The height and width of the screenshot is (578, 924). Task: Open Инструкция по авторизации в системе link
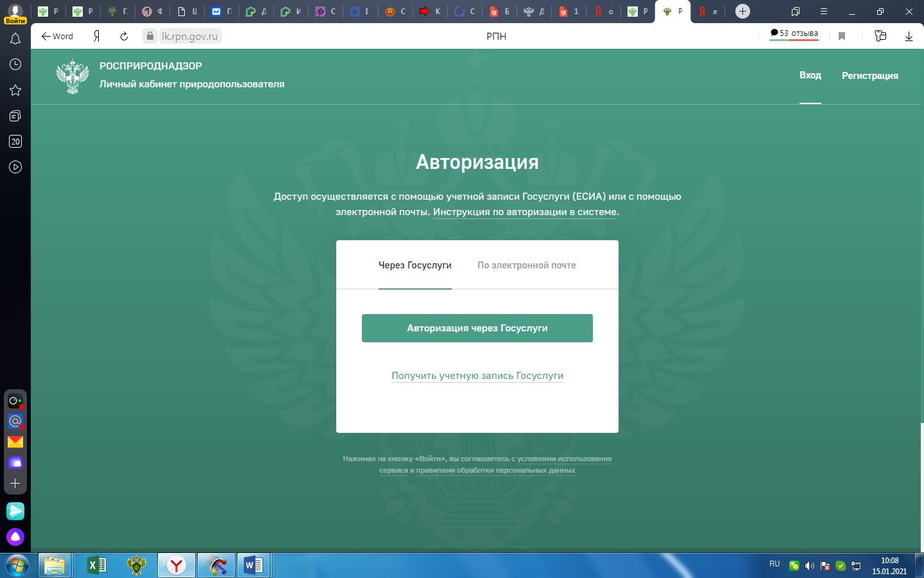525,212
